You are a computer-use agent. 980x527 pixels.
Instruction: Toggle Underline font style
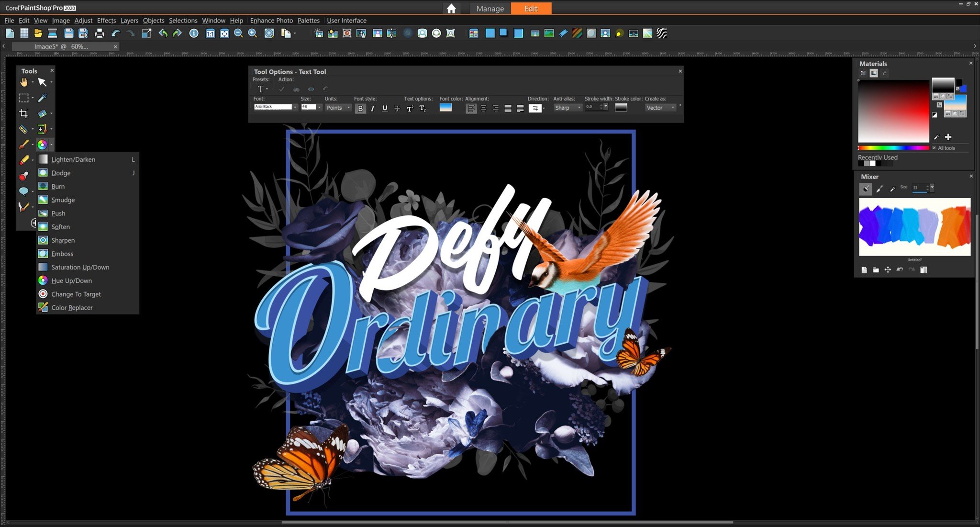point(385,108)
